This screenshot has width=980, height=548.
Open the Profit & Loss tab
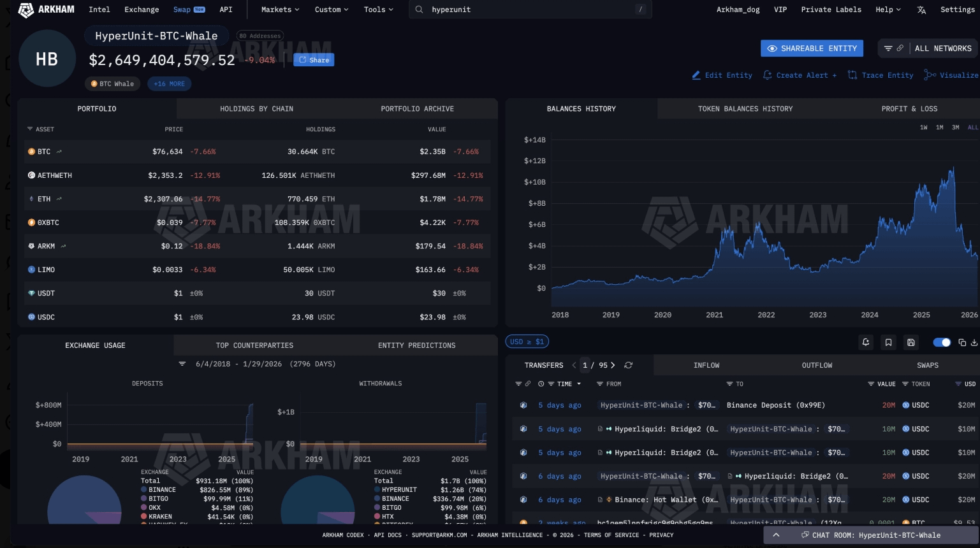coord(909,109)
